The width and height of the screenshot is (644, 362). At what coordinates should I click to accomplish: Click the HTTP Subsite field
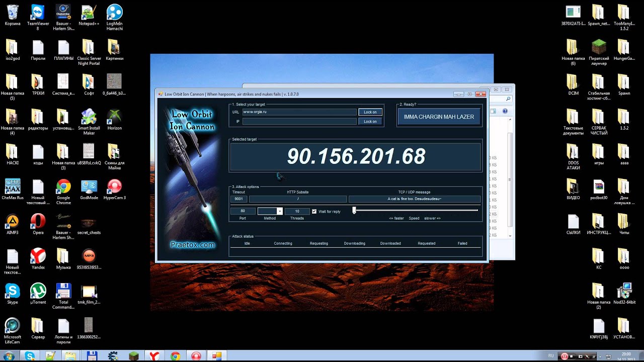[298, 199]
